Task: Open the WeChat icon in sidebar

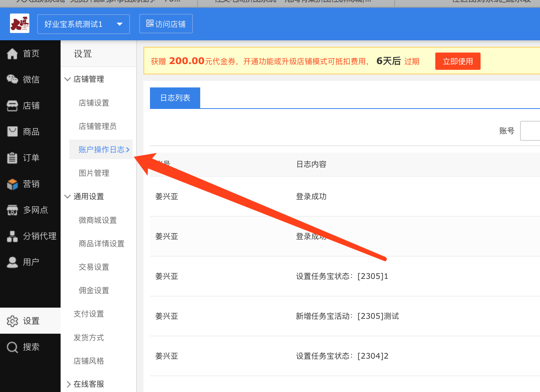Action: pyautogui.click(x=12, y=79)
